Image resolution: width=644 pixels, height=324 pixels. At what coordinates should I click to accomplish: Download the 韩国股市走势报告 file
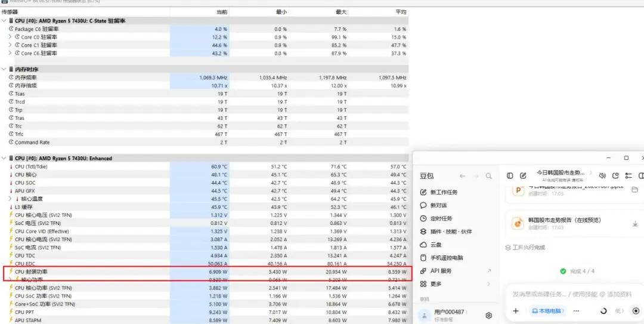pos(635,224)
